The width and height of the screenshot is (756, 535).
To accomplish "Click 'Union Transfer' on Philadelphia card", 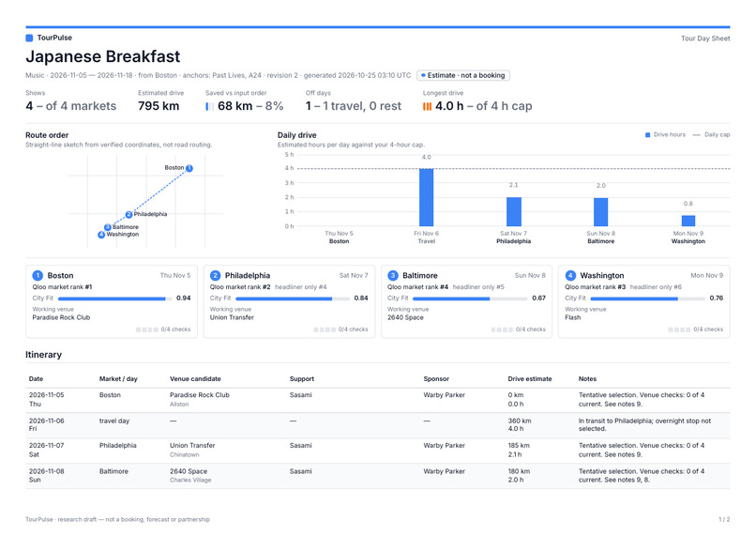I will [232, 317].
